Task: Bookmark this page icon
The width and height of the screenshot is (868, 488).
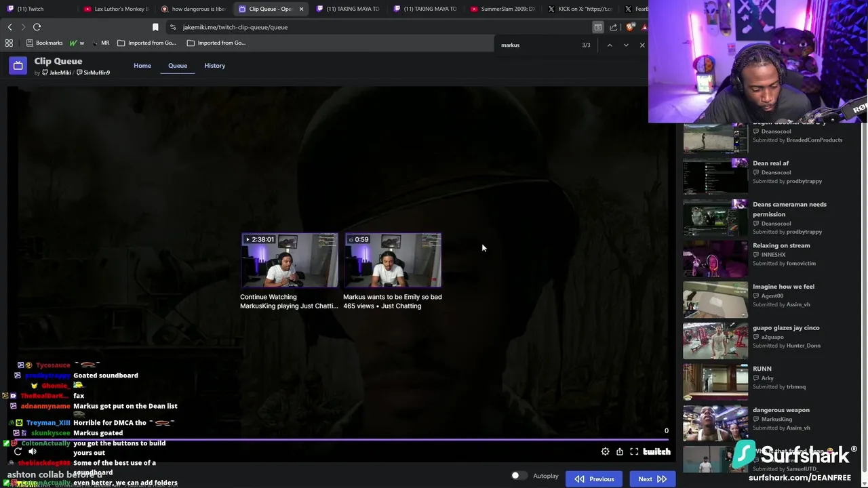Action: coord(155,27)
